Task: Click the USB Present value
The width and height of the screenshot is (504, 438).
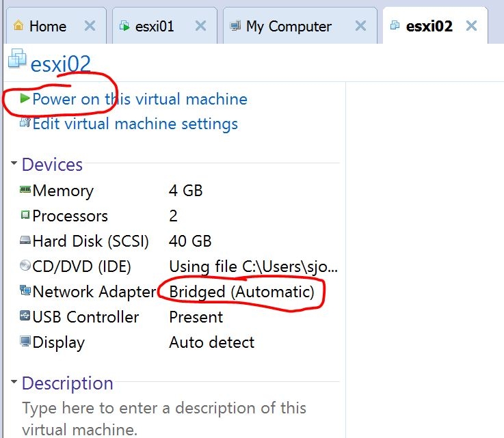Action: click(x=196, y=317)
